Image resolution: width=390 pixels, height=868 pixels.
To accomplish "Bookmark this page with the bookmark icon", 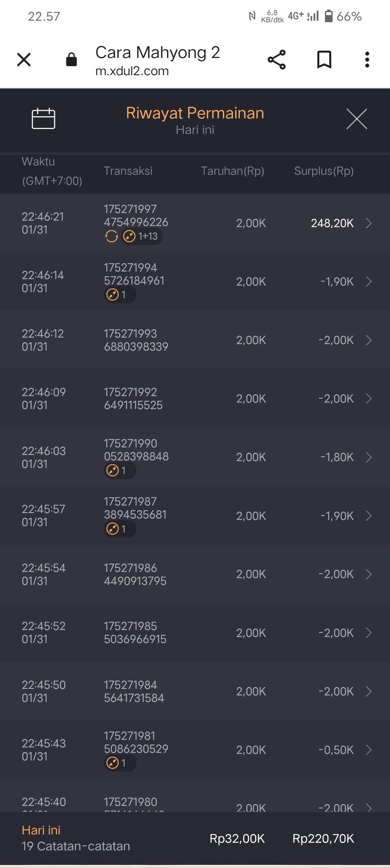I will tap(324, 60).
